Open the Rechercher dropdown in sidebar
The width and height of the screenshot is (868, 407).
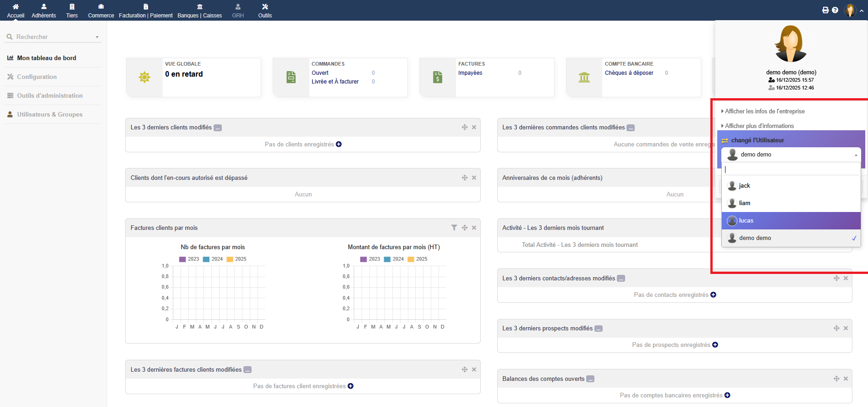pyautogui.click(x=53, y=37)
